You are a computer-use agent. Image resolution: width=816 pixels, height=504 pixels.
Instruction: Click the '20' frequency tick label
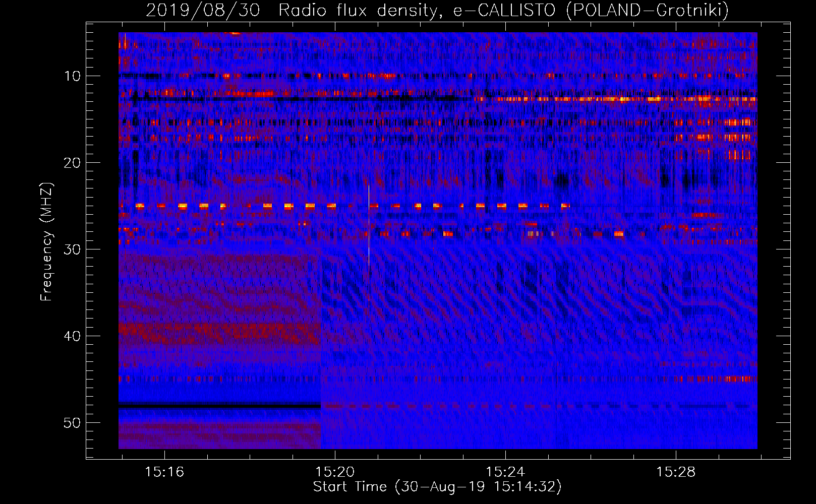[73, 163]
